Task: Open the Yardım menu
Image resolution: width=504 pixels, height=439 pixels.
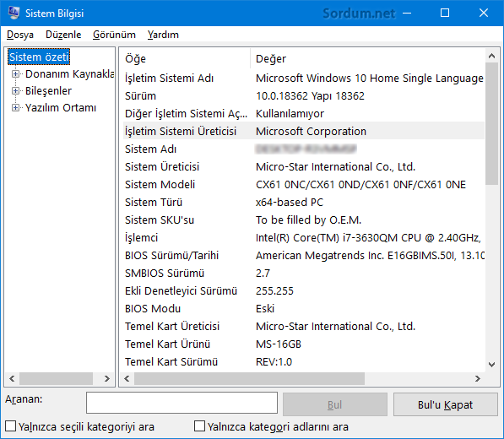Action: [x=163, y=35]
